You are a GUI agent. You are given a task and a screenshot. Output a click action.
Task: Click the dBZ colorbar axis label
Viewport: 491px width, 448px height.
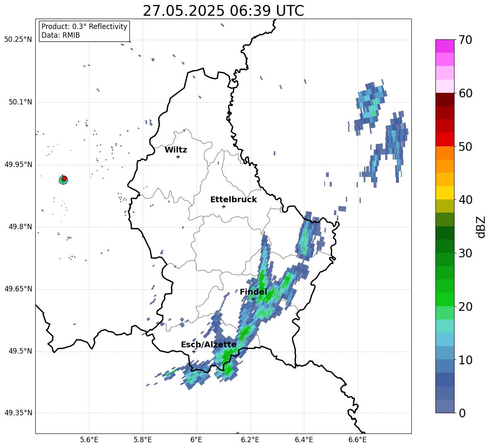click(x=481, y=227)
